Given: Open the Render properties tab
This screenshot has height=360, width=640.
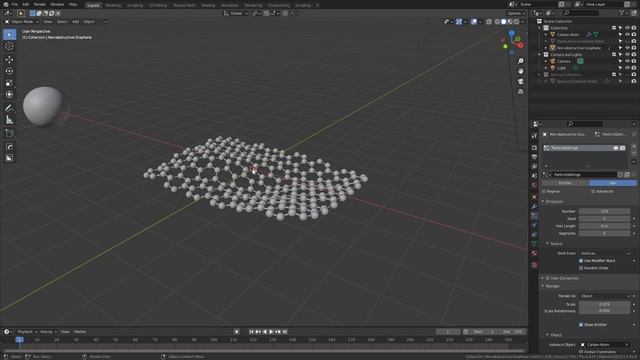Looking at the screenshot, I should point(534,147).
